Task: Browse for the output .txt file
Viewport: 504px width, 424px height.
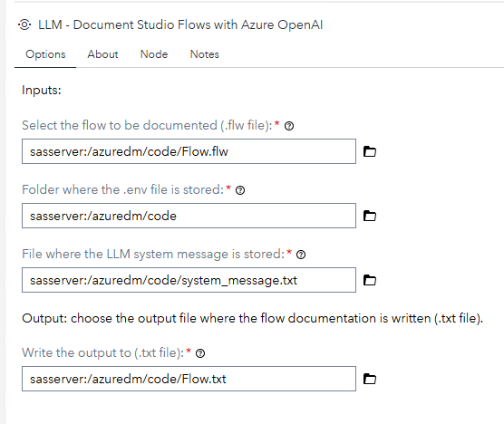Action: [x=370, y=379]
